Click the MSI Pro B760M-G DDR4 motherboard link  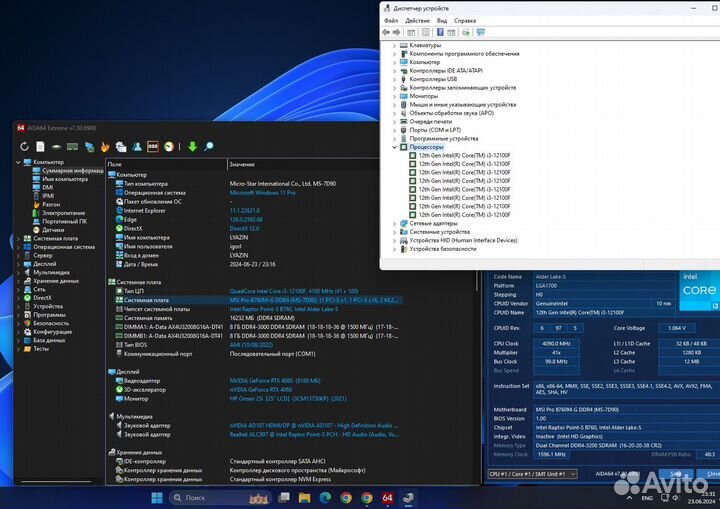(315, 300)
